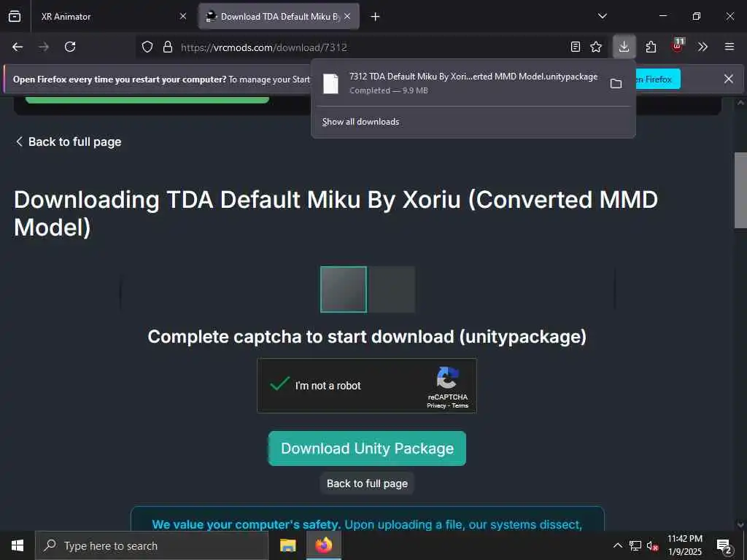Expand the list all tabs dropdown
The image size is (747, 560).
(603, 16)
